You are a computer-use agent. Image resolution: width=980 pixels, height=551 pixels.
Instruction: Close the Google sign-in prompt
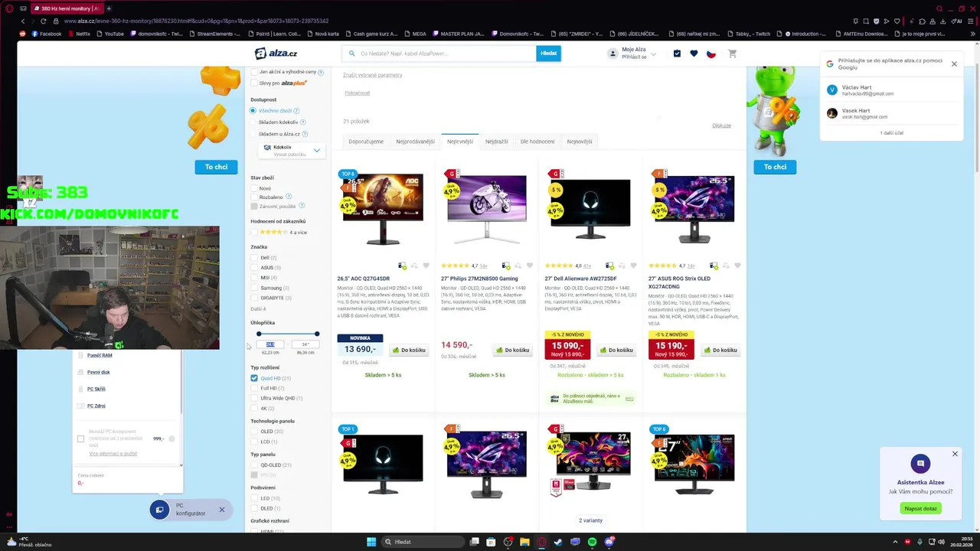[954, 64]
